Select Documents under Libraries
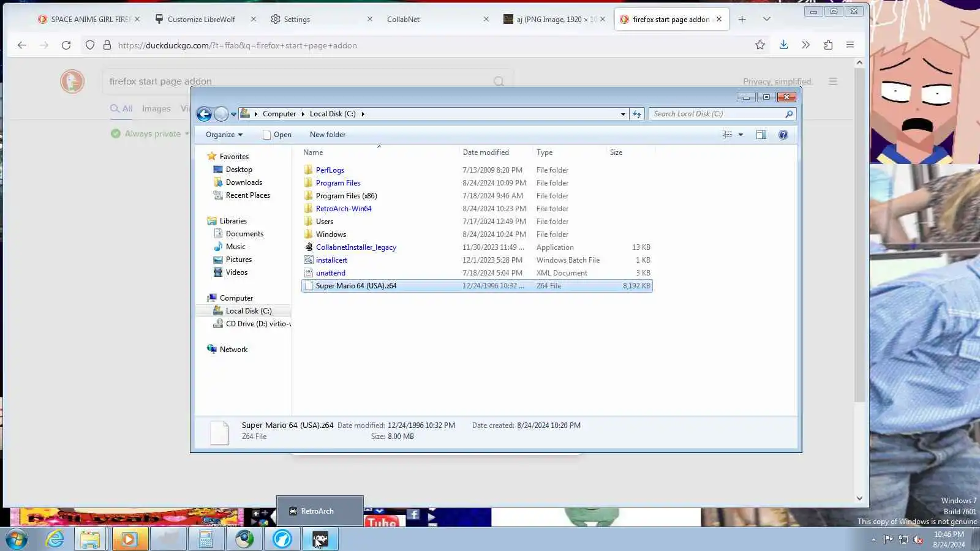This screenshot has height=551, width=980. coord(244,234)
